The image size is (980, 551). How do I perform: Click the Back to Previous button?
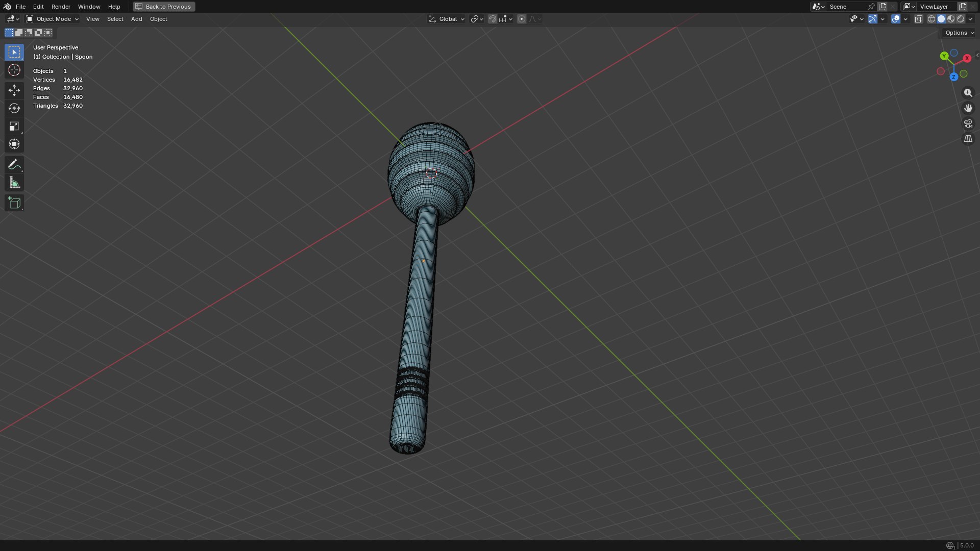[x=164, y=7]
